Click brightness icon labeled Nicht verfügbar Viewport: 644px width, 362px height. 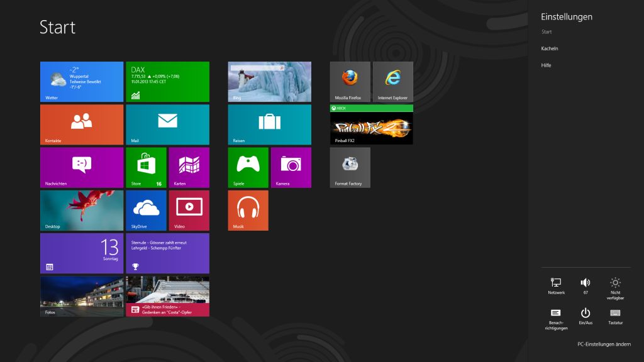pos(615,288)
